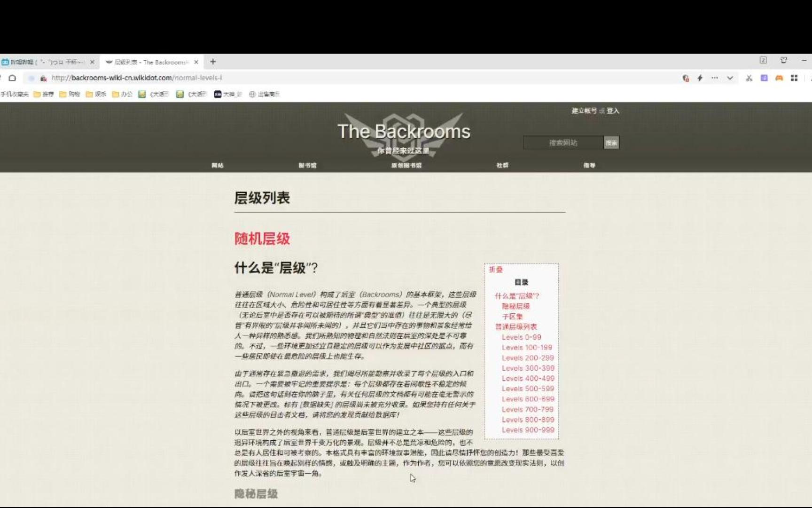
Task: Switch to the first bilibili tab
Action: pyautogui.click(x=46, y=62)
